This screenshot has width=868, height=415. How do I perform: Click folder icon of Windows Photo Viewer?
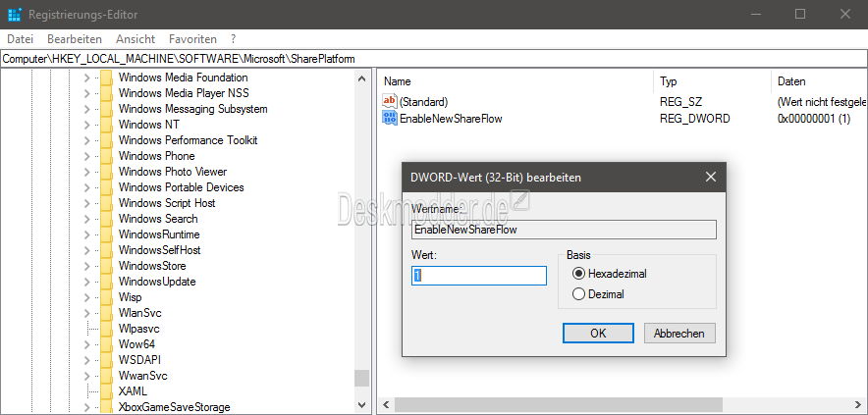(x=106, y=172)
